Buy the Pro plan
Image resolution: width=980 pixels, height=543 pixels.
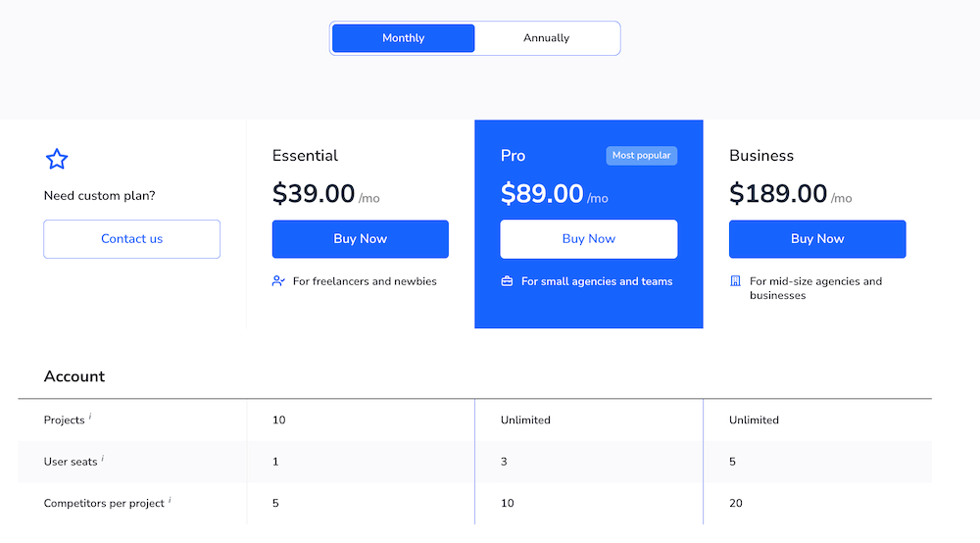(x=588, y=239)
